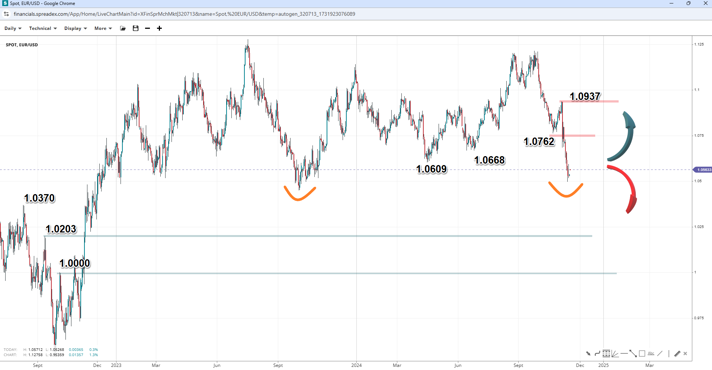Zoom out with the minus icon

coord(147,28)
